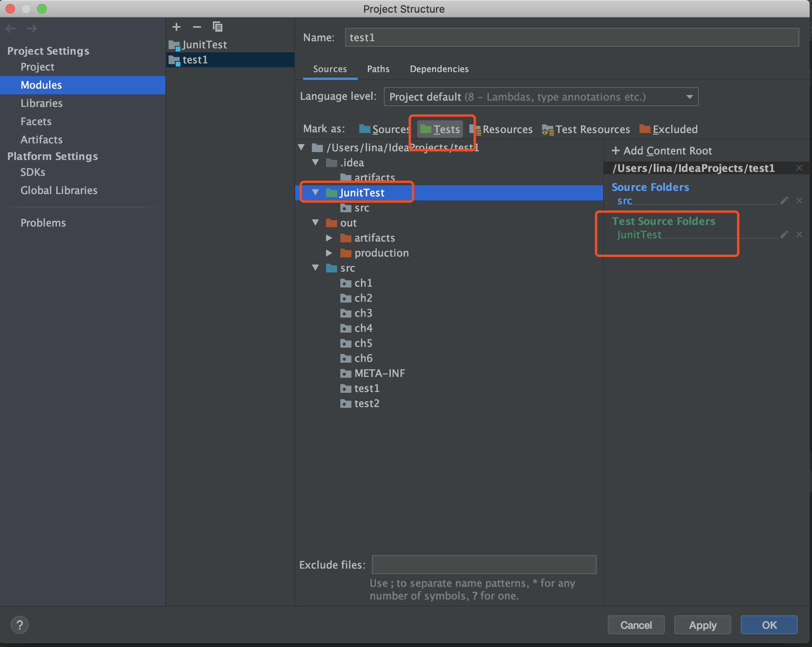This screenshot has height=647, width=812.
Task: Remove JunitTest from Test Source Folders
Action: (799, 235)
